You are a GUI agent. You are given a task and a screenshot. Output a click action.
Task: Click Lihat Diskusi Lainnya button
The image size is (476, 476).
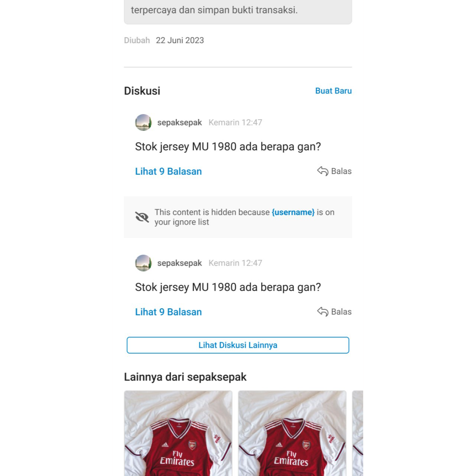tap(238, 345)
